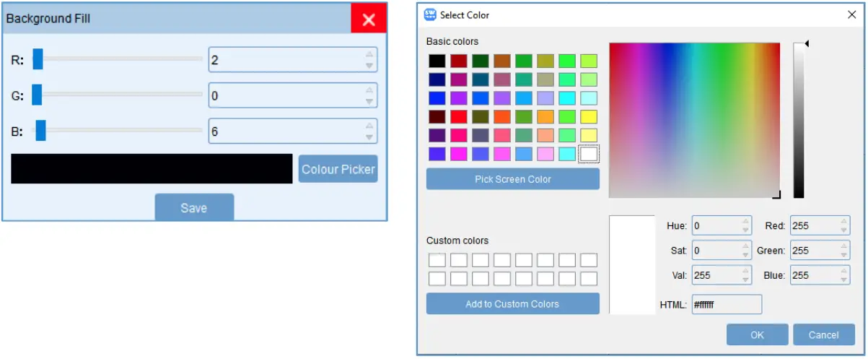Save the background fill color
Image resolution: width=868 pixels, height=359 pixels.
[x=194, y=207]
